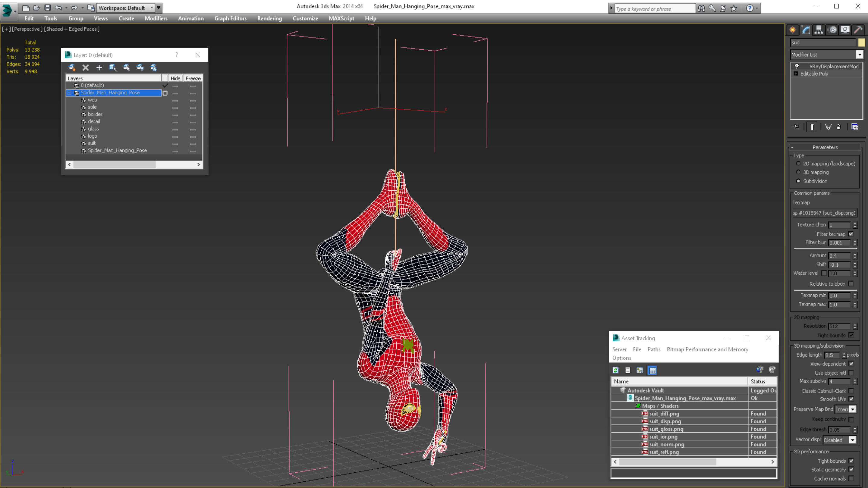Open the Graph Editors menu
Image resolution: width=868 pixels, height=488 pixels.
click(x=231, y=18)
